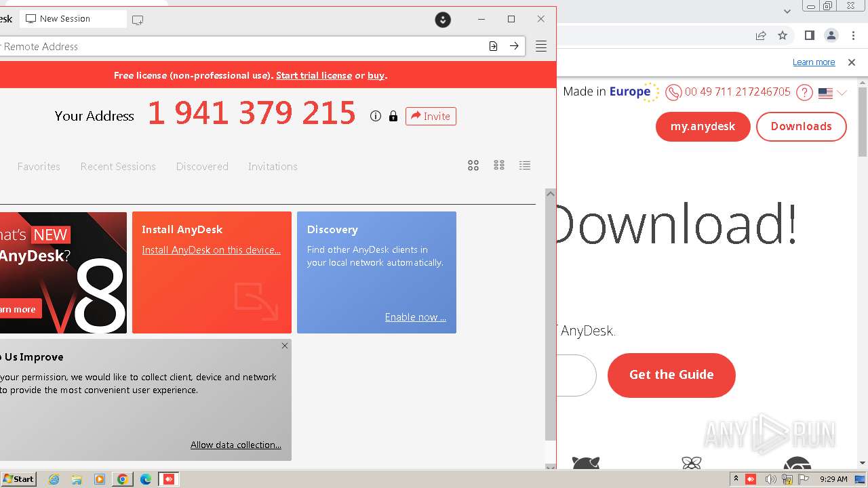Click Chrome tab search chevron

click(787, 11)
